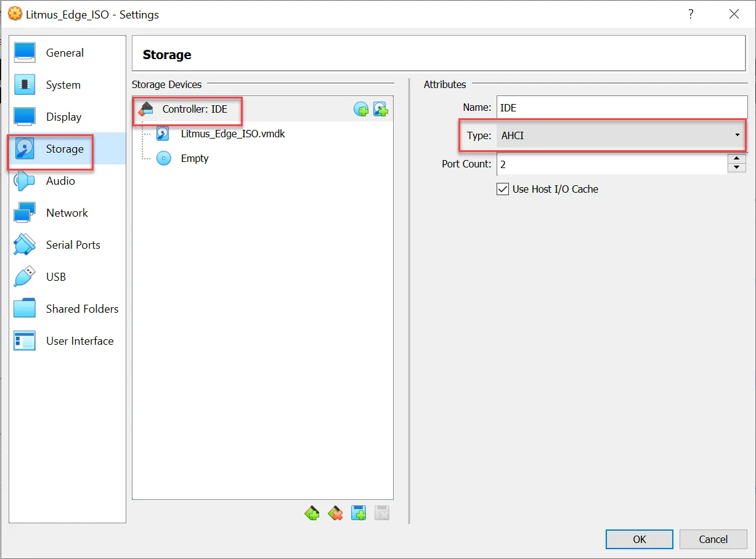Click the User Interface window icon
The image size is (756, 559).
(25, 341)
